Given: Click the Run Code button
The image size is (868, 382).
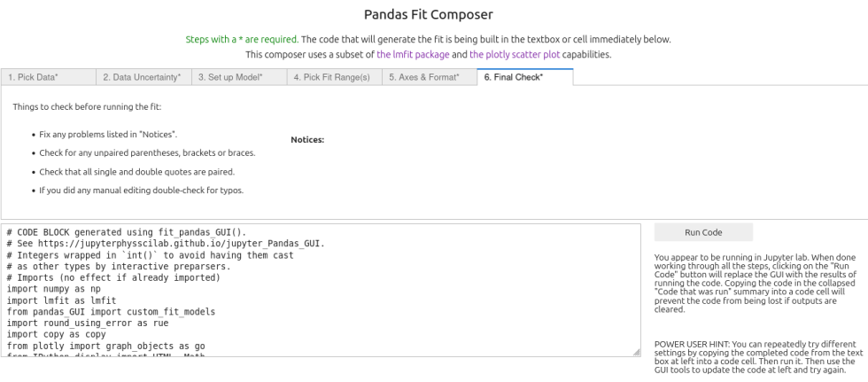Looking at the screenshot, I should pos(703,232).
